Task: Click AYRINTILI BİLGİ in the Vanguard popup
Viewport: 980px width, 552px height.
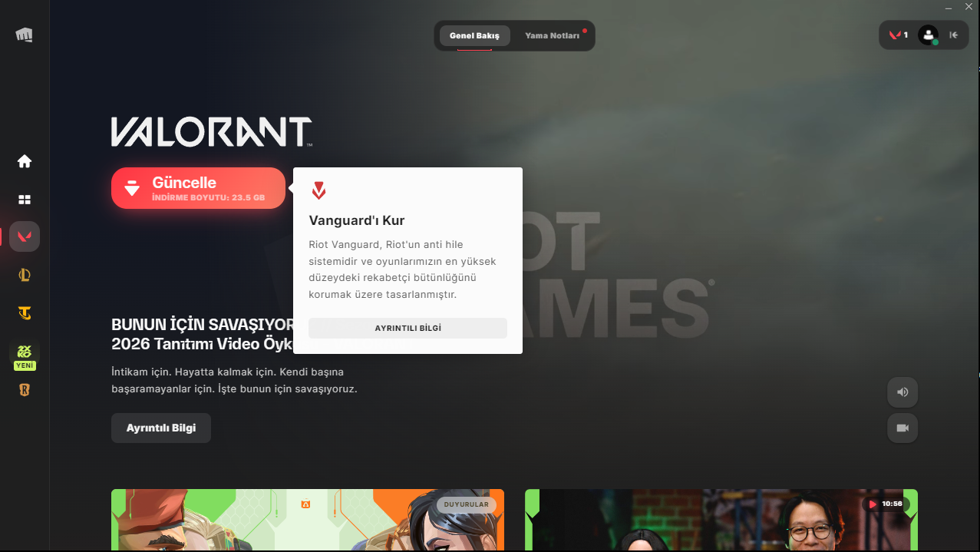Action: pos(408,328)
